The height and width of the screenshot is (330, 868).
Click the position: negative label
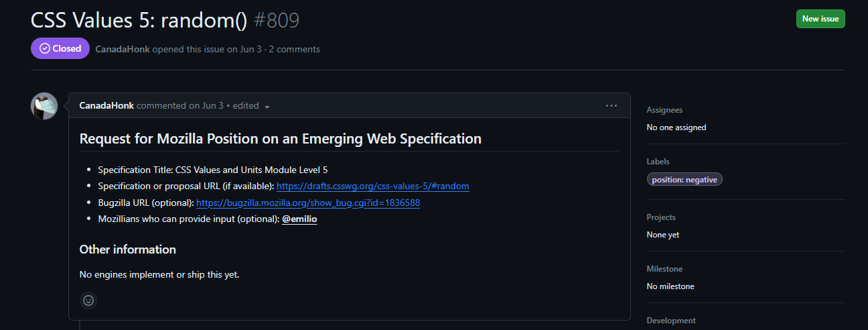684,180
